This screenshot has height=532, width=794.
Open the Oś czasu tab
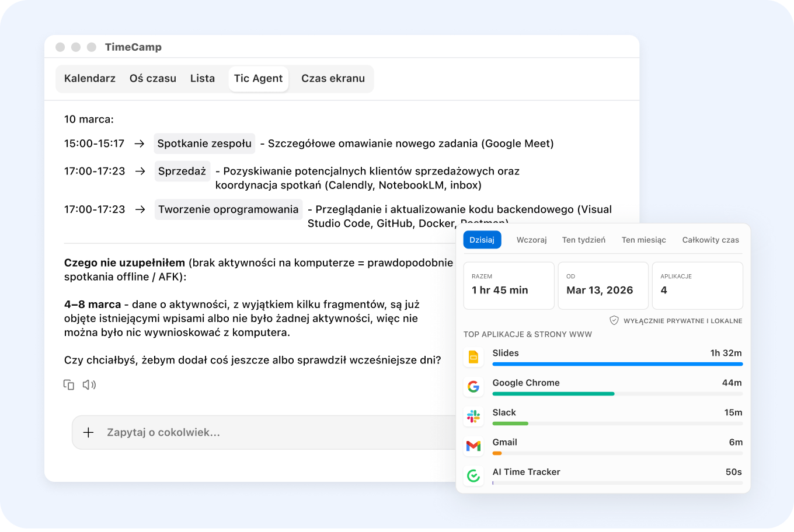pyautogui.click(x=153, y=79)
